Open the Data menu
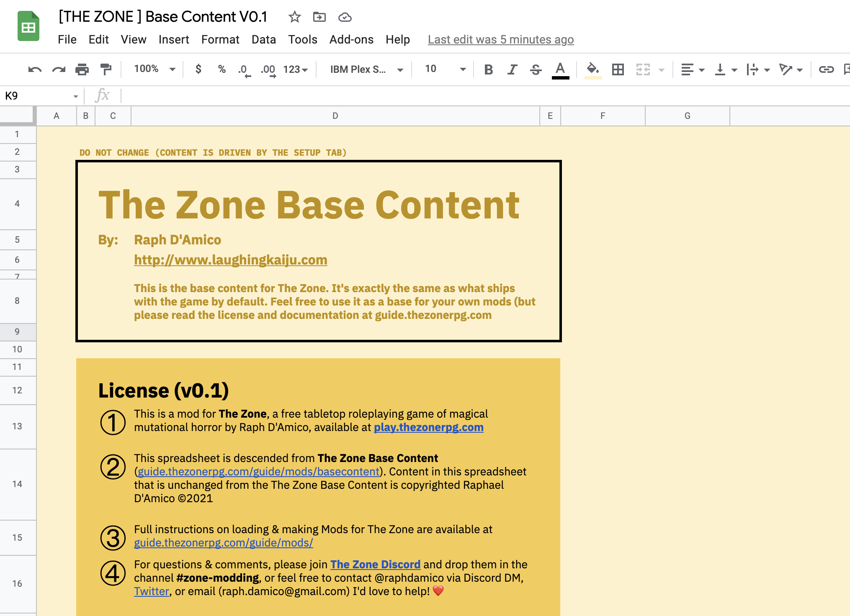This screenshot has width=850, height=616. point(264,39)
